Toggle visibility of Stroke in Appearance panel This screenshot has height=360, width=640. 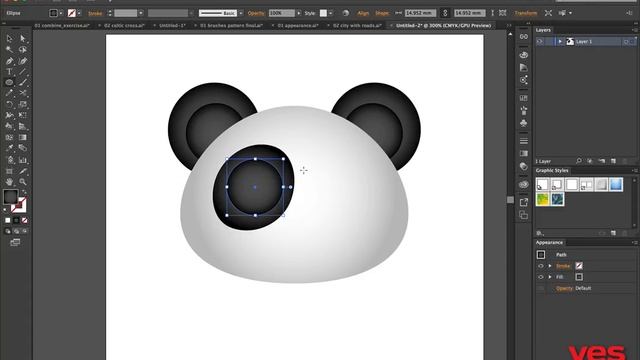(541, 266)
